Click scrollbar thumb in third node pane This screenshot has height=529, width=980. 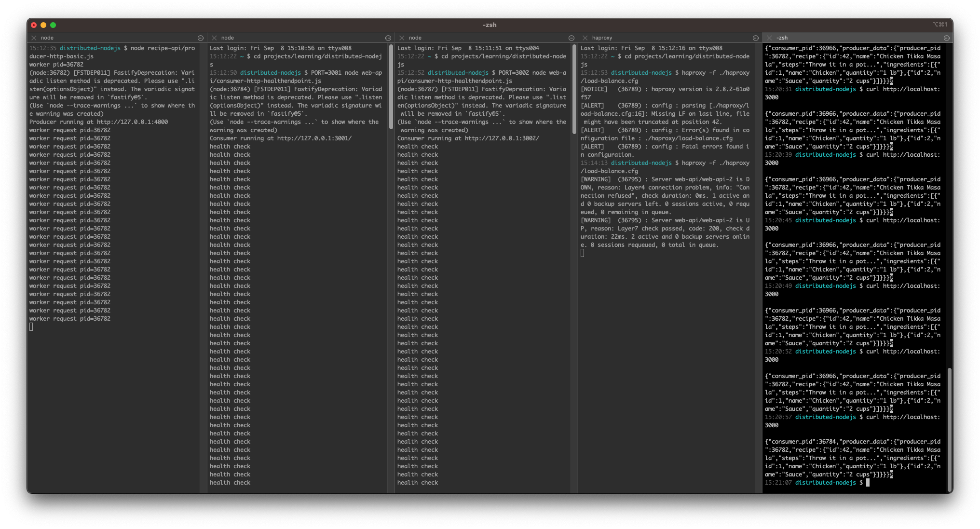click(574, 89)
